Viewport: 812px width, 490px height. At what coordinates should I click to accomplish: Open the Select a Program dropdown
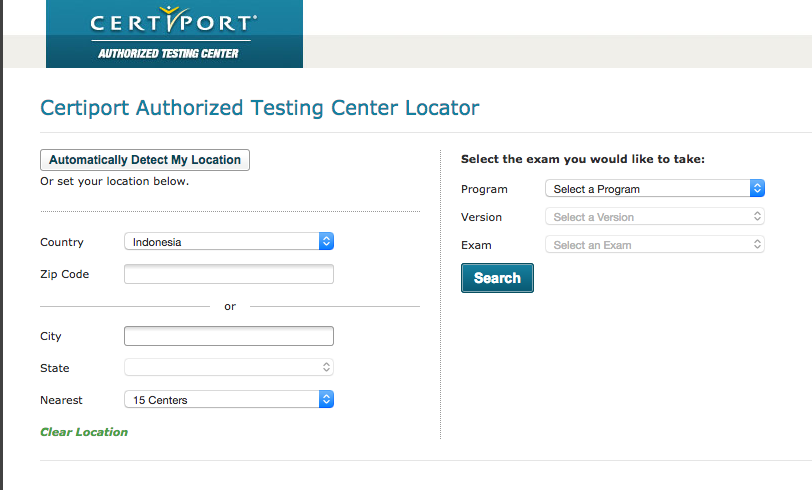(647, 189)
